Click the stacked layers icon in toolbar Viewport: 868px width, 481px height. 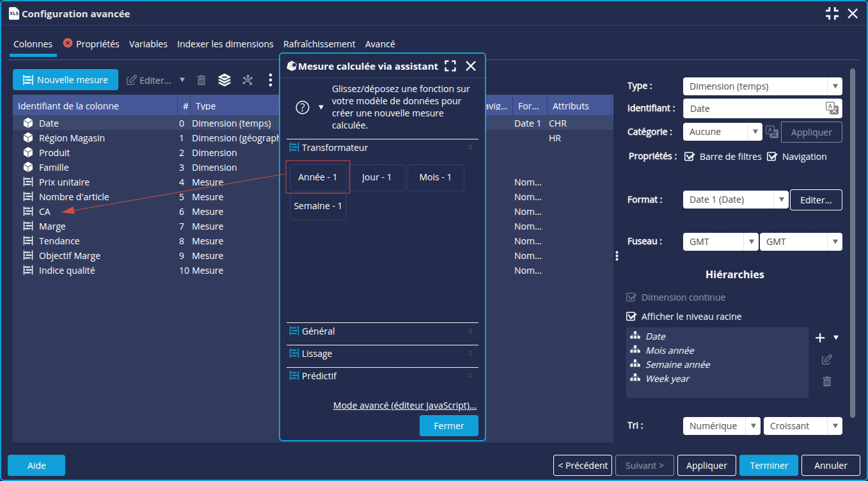click(225, 80)
